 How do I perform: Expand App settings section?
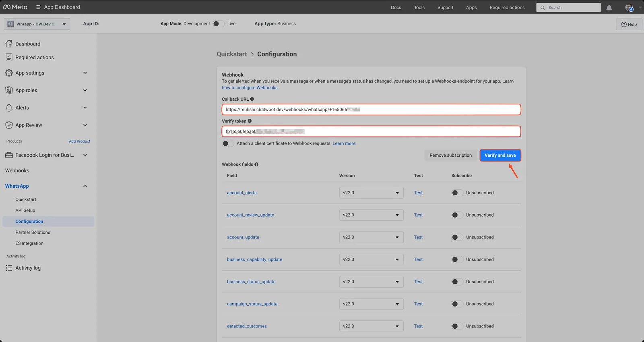(85, 73)
